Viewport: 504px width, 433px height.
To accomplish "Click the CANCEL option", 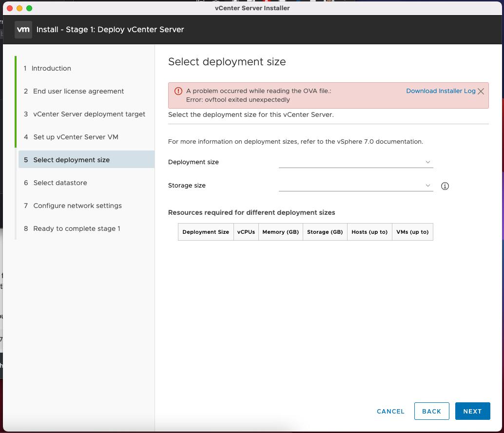I will pos(390,411).
